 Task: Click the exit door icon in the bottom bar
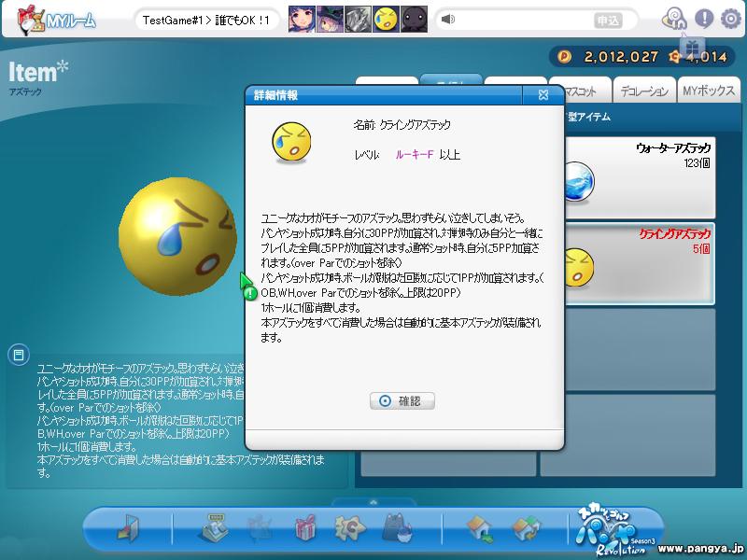point(128,527)
